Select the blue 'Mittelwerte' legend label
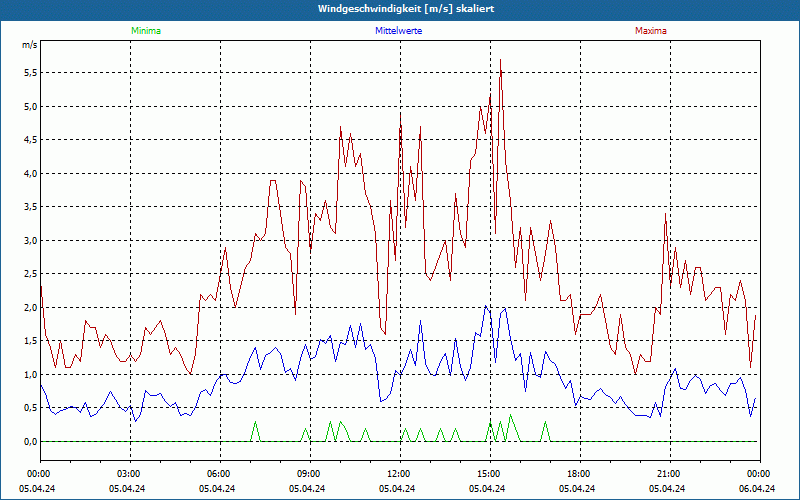Image resolution: width=800 pixels, height=500 pixels. [398, 31]
